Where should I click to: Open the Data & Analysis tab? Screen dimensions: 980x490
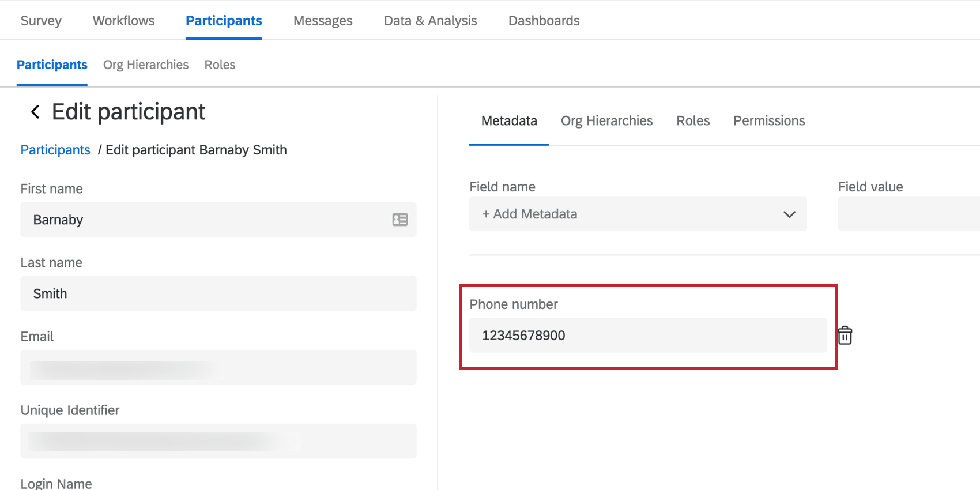[430, 21]
